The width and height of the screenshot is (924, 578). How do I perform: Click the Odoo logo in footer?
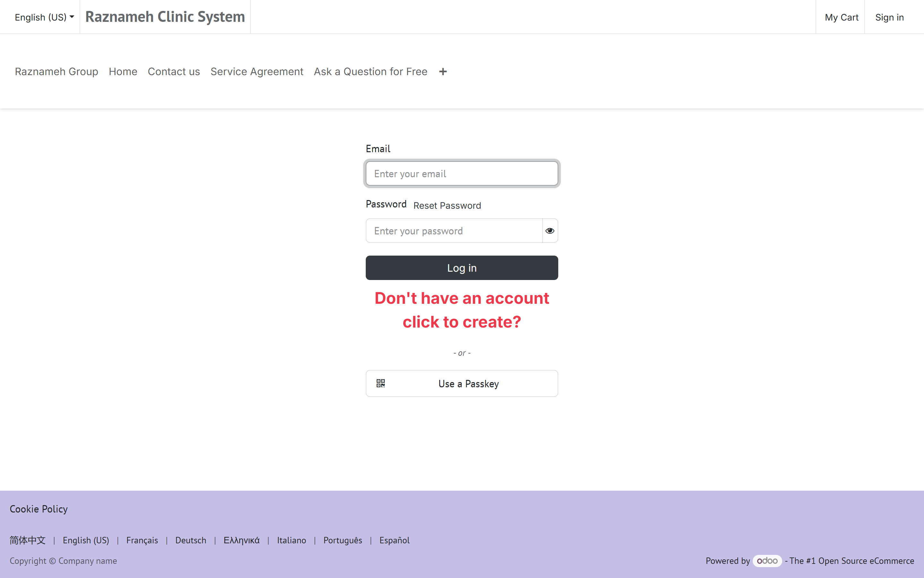[767, 561]
